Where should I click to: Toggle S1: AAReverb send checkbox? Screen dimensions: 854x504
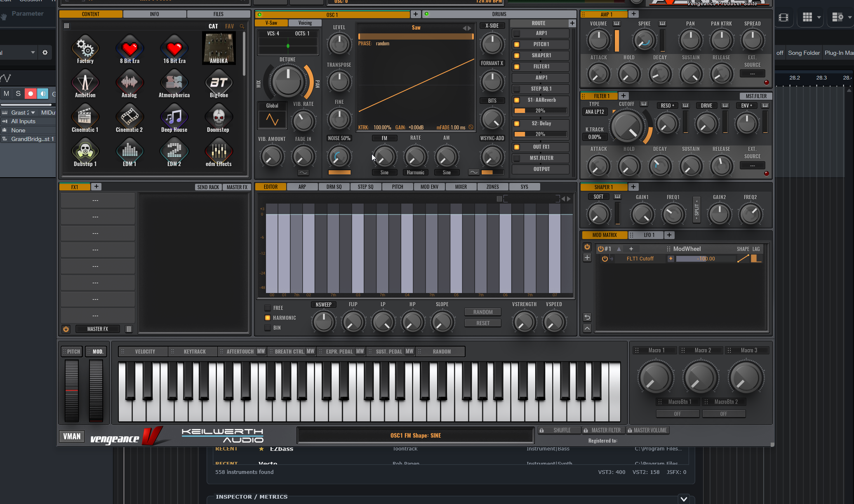click(x=517, y=100)
